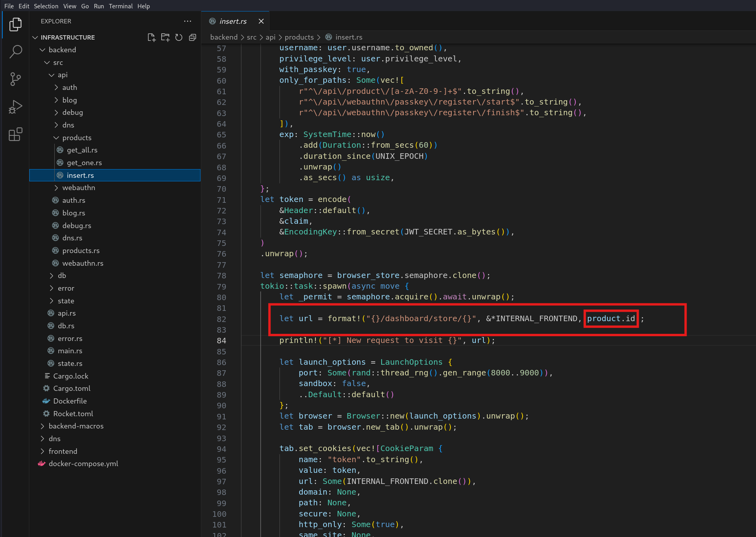Open the Run and Debug view

point(15,107)
